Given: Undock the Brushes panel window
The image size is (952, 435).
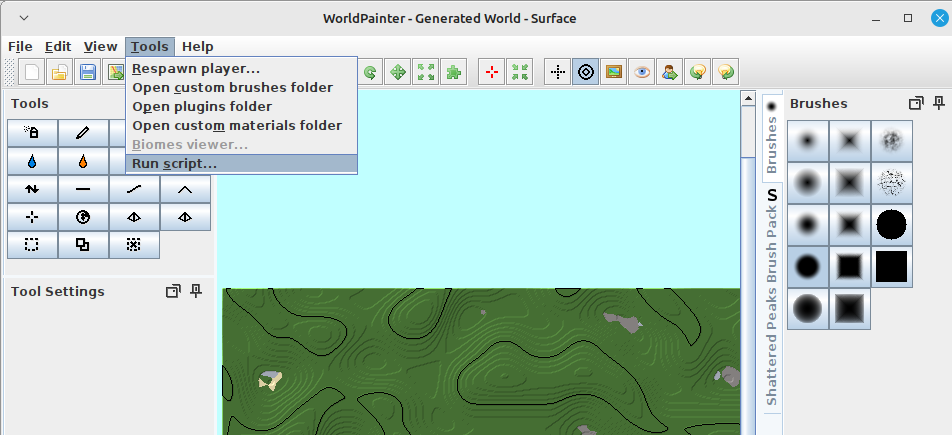Looking at the screenshot, I should pyautogui.click(x=915, y=103).
